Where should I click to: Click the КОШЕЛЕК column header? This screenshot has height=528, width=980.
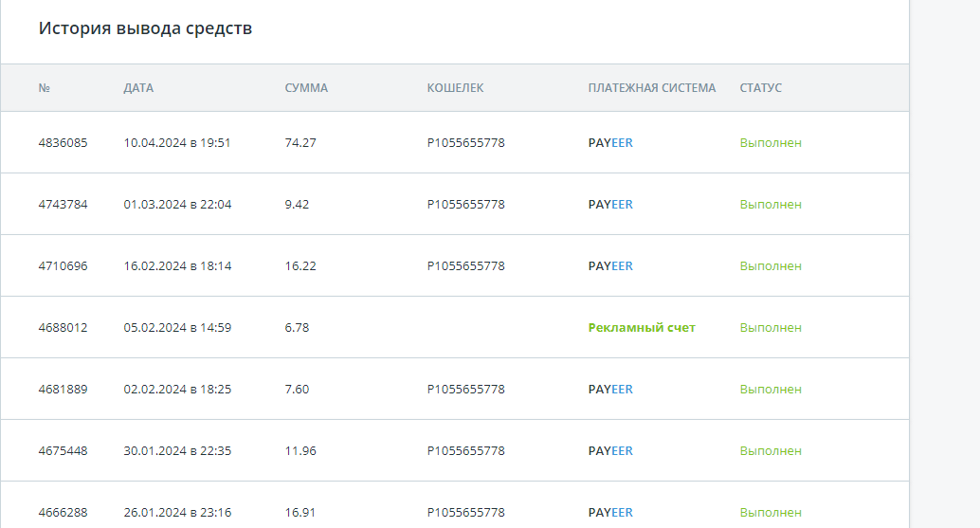pyautogui.click(x=455, y=88)
